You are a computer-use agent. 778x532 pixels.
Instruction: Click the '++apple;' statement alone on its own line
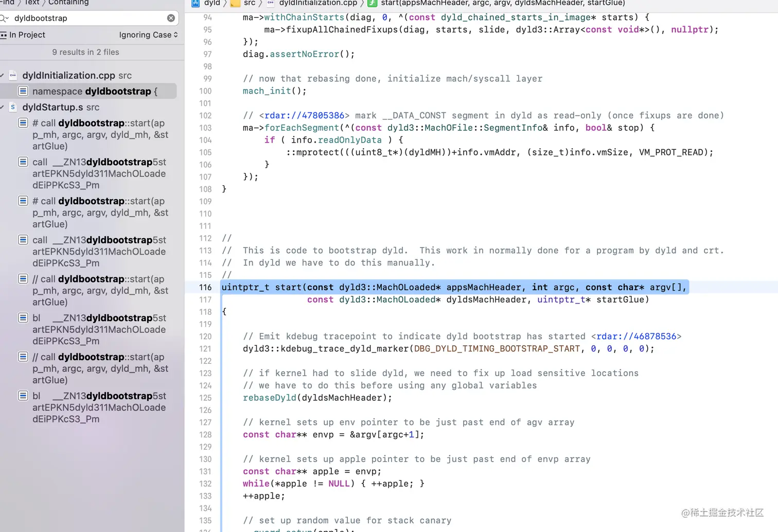264,496
